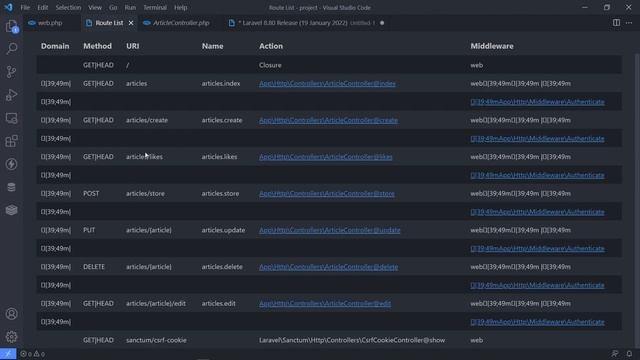Click the Name column header

(x=212, y=46)
